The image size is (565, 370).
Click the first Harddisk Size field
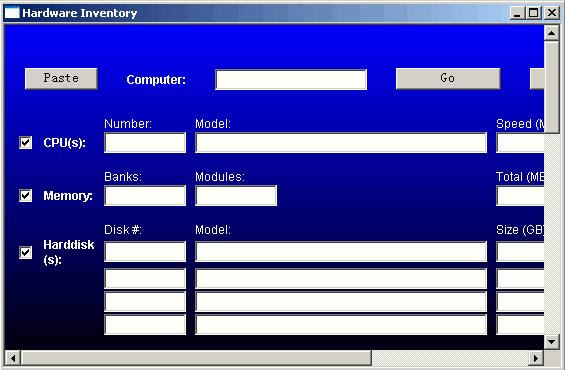click(x=520, y=251)
